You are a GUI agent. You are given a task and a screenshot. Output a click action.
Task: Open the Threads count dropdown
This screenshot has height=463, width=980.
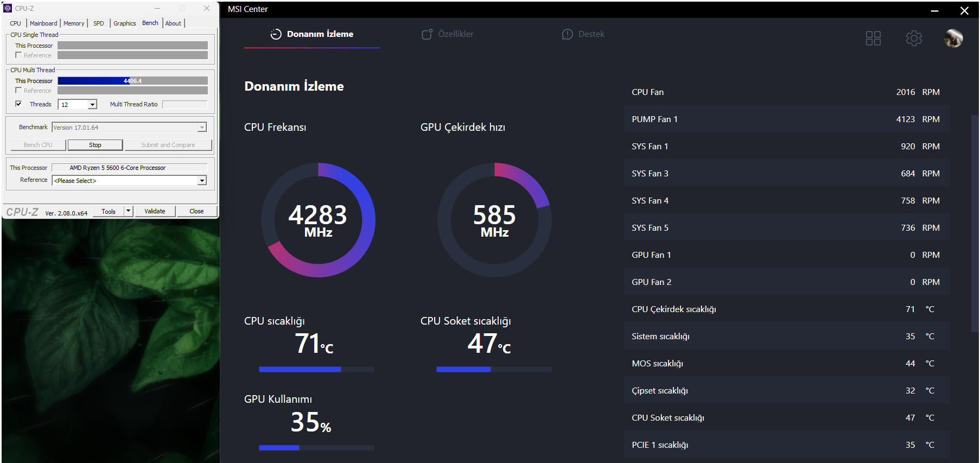coord(92,104)
